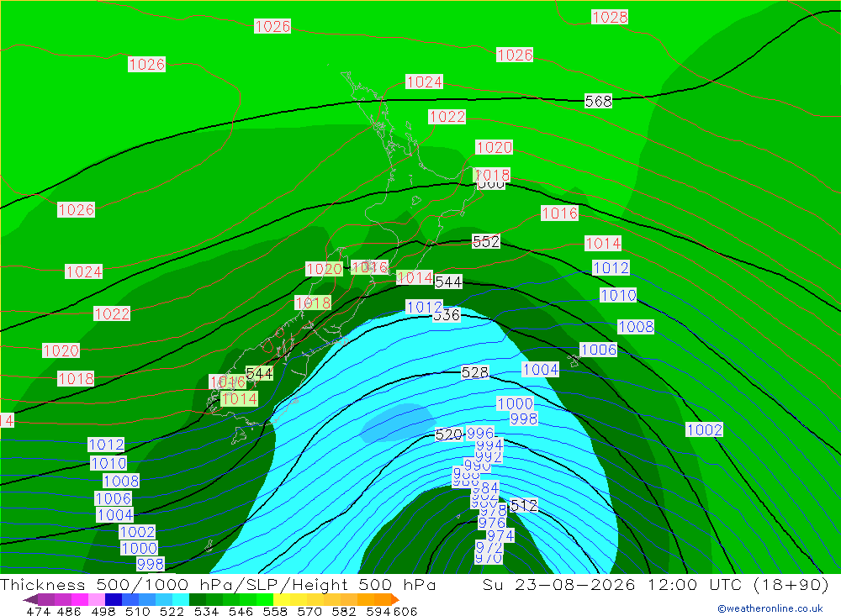The width and height of the screenshot is (841, 616).
Task: Click the 976 isobar label
Action: [x=492, y=523]
